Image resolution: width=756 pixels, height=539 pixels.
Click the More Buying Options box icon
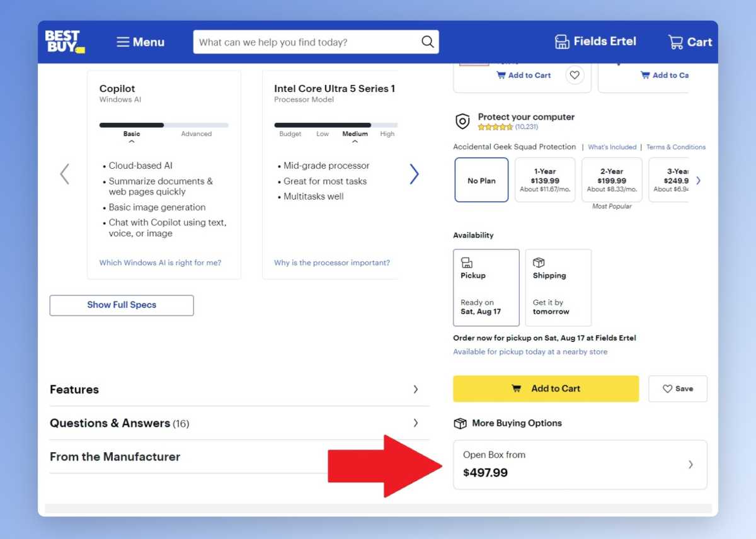461,423
